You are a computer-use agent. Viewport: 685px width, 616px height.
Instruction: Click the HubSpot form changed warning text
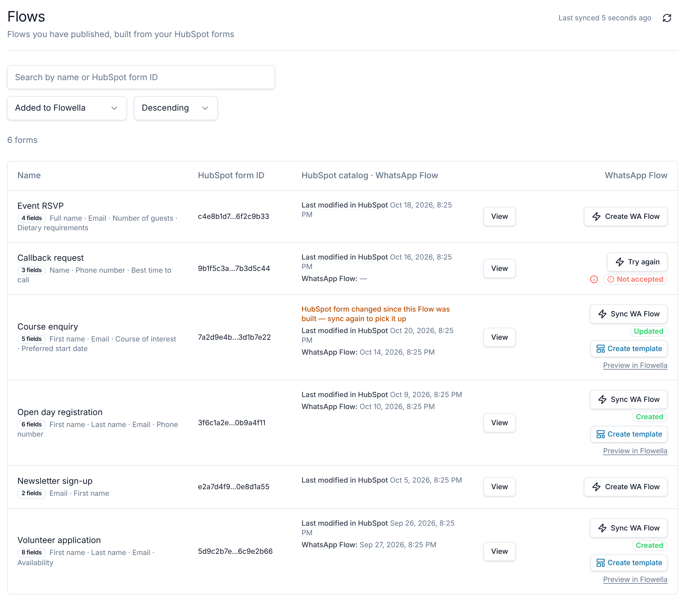click(x=375, y=314)
